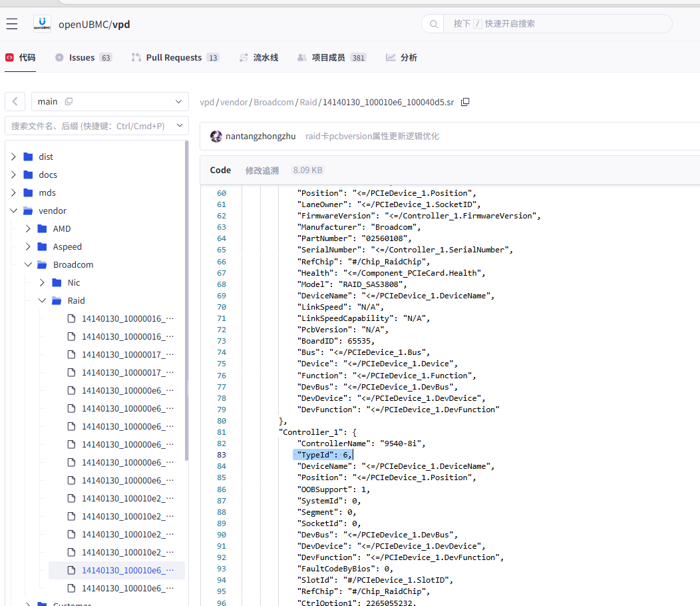Expand the mds folder chevron
Image resolution: width=700 pixels, height=606 pixels.
click(x=13, y=192)
